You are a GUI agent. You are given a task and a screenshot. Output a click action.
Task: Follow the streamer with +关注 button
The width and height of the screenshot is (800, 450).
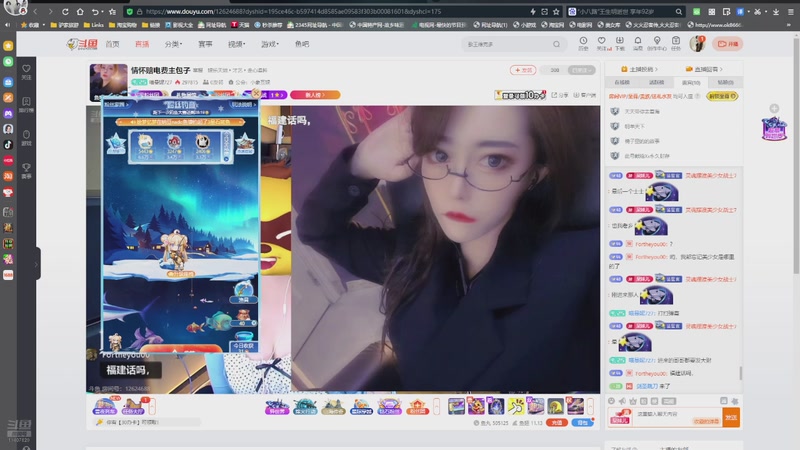523,70
